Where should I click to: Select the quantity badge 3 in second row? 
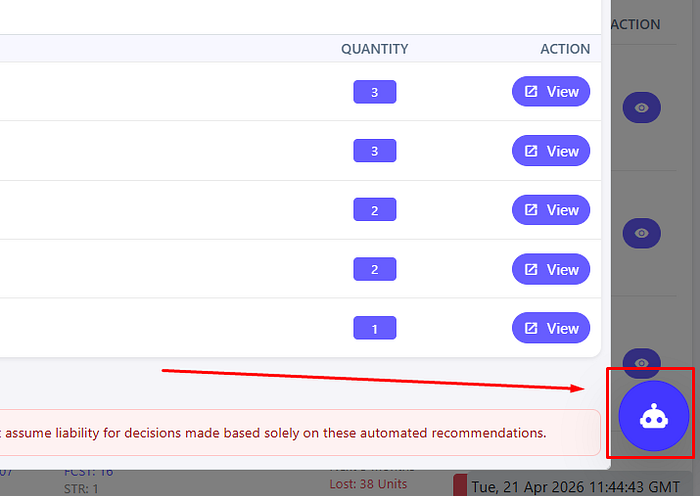pos(374,151)
